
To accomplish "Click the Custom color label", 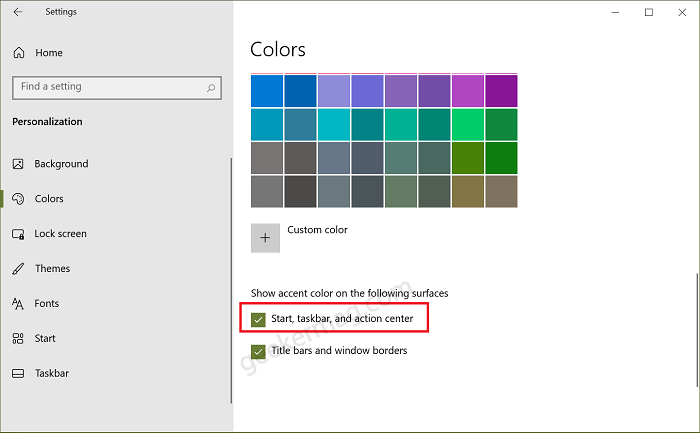I will pos(317,230).
